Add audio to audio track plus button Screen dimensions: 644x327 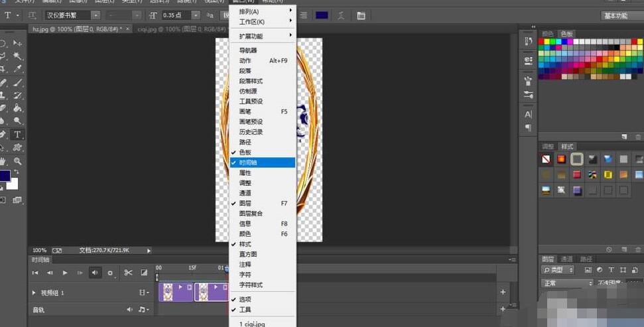(x=503, y=309)
